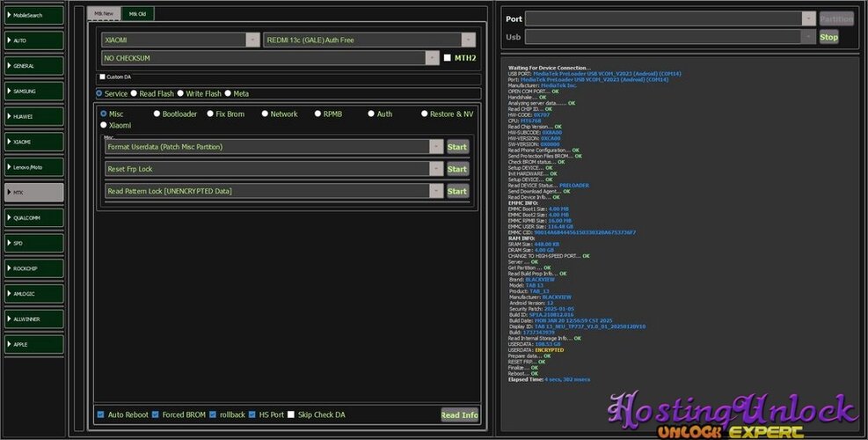Click the 'CPU: MT6768' log line
The height and width of the screenshot is (440, 868).
[x=524, y=121]
